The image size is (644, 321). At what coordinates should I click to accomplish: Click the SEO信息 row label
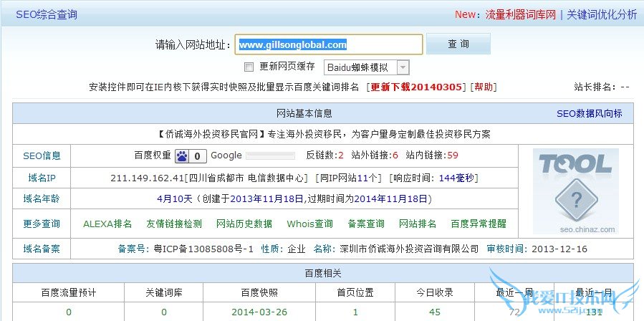point(42,155)
